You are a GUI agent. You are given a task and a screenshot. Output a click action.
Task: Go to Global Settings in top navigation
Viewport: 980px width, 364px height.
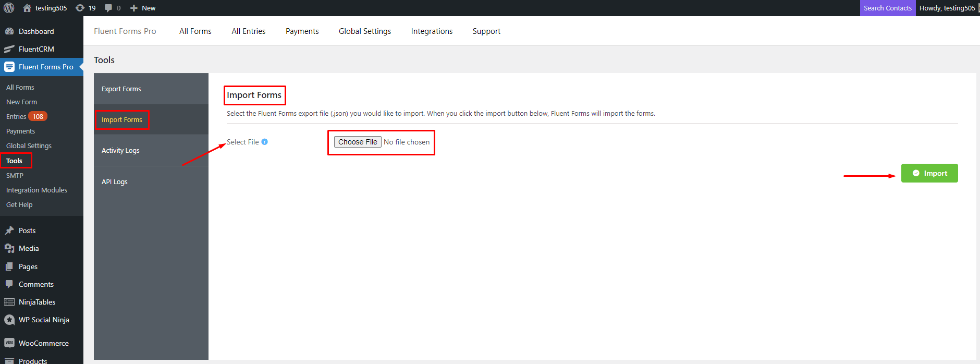click(x=365, y=31)
